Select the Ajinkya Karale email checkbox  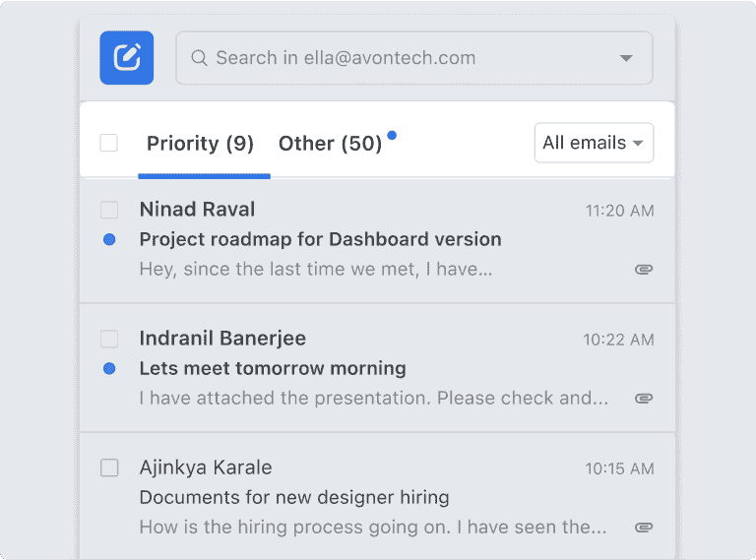point(109,467)
